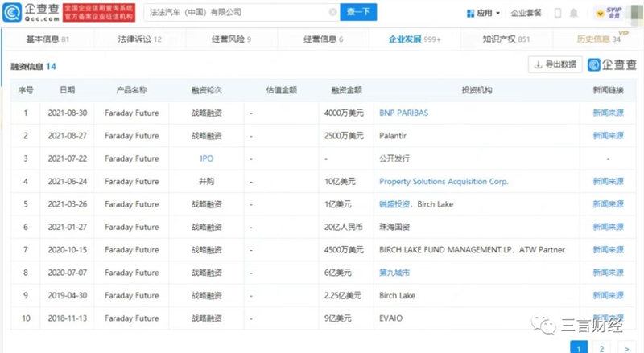The width and height of the screenshot is (644, 353).
Task: Click the 查一下 search button
Action: pos(358,12)
